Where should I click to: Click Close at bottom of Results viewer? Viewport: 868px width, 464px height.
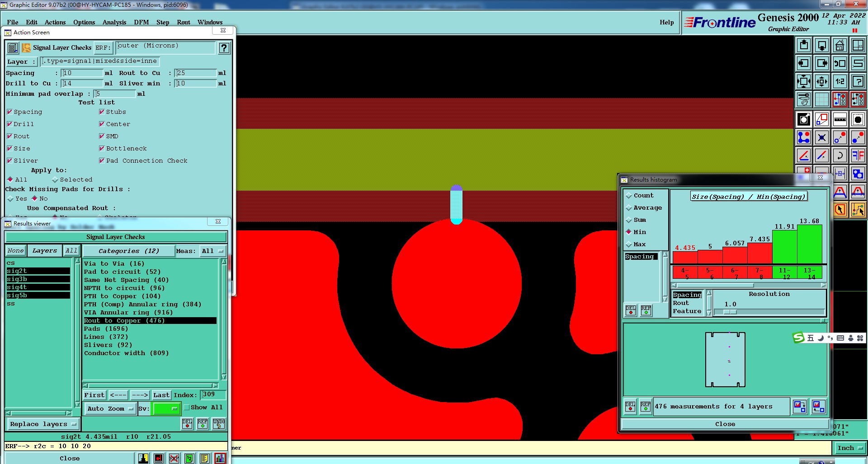click(x=70, y=458)
